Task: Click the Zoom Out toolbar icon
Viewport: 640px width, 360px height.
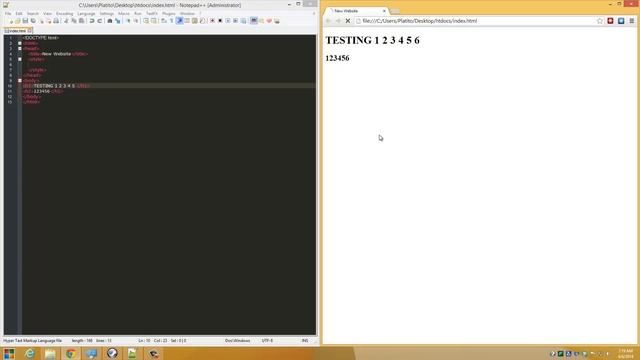Action: tap(136, 21)
